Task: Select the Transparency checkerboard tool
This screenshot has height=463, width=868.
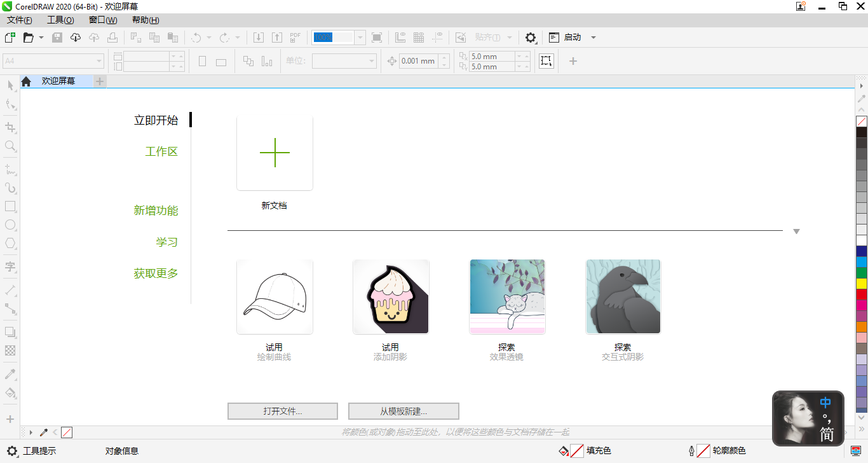Action: [x=10, y=350]
